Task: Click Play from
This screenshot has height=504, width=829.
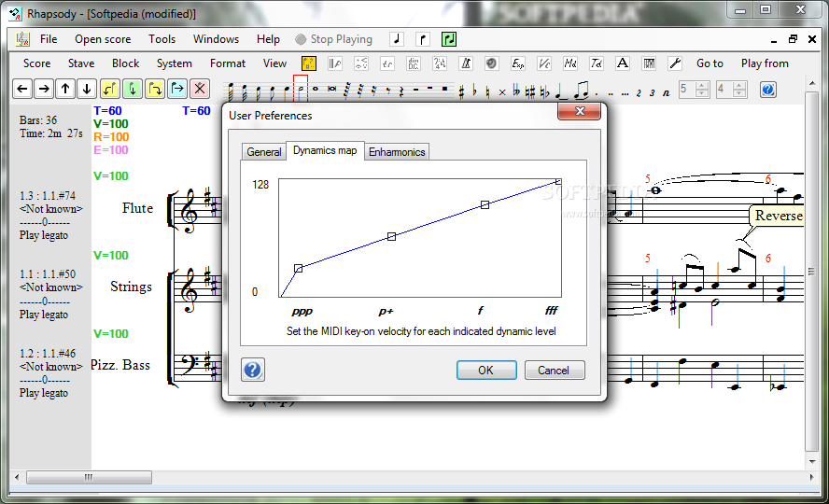Action: coord(765,63)
